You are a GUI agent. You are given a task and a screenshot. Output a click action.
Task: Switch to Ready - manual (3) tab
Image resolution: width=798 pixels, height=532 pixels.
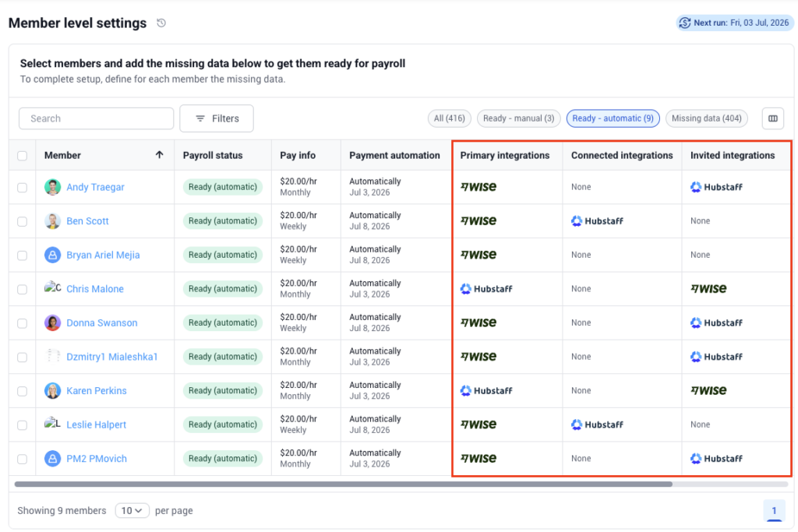coord(518,118)
